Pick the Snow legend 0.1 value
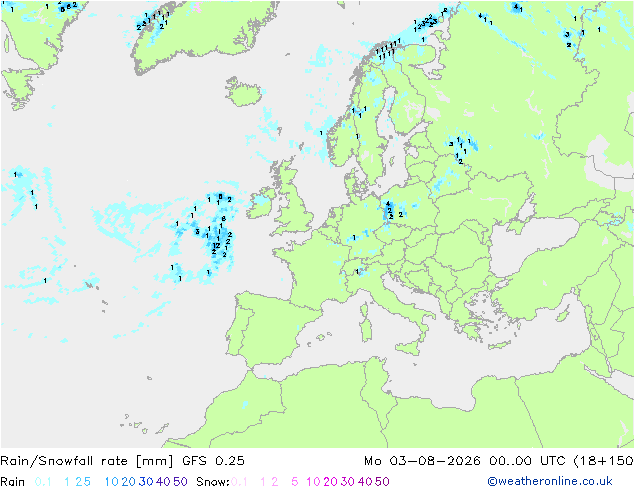634x490 pixels. pos(239,482)
